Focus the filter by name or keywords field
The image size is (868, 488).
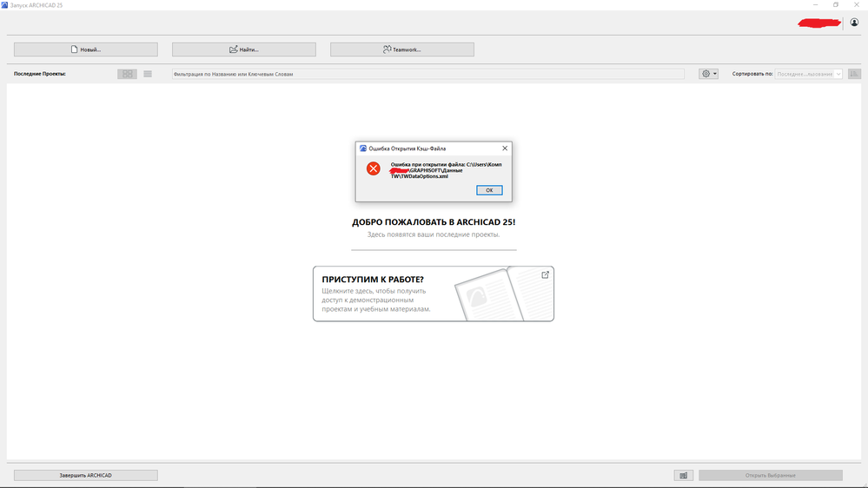coord(427,74)
